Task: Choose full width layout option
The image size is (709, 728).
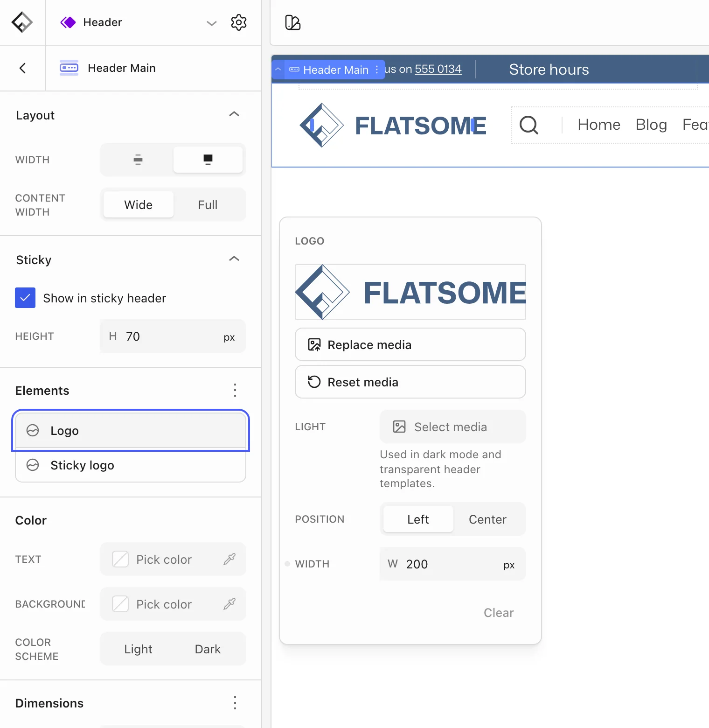Action: point(208,160)
